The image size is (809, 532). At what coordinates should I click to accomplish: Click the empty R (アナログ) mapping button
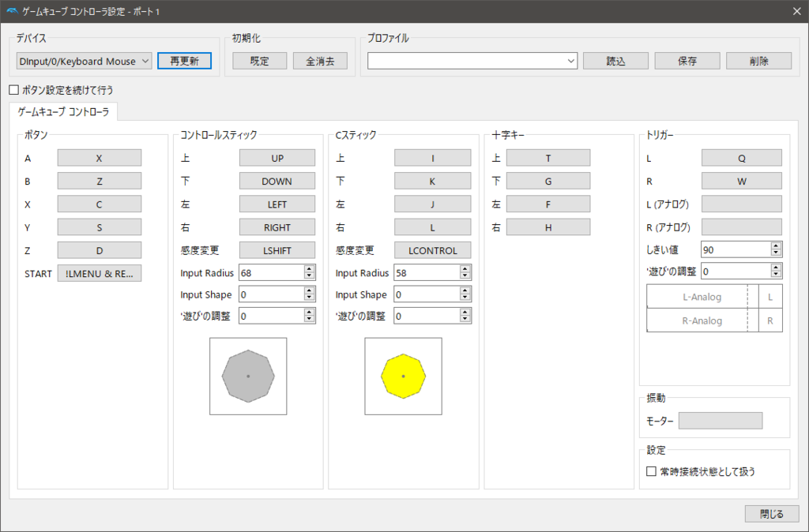click(x=741, y=227)
